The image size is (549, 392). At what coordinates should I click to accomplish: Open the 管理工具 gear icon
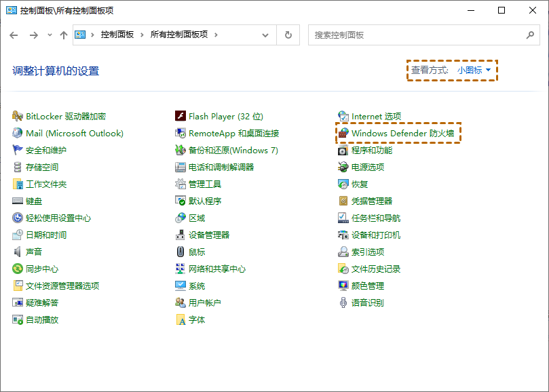coord(181,184)
